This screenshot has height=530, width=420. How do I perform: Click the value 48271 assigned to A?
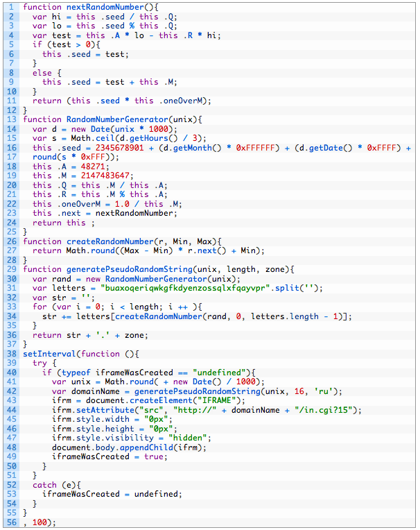[93, 166]
